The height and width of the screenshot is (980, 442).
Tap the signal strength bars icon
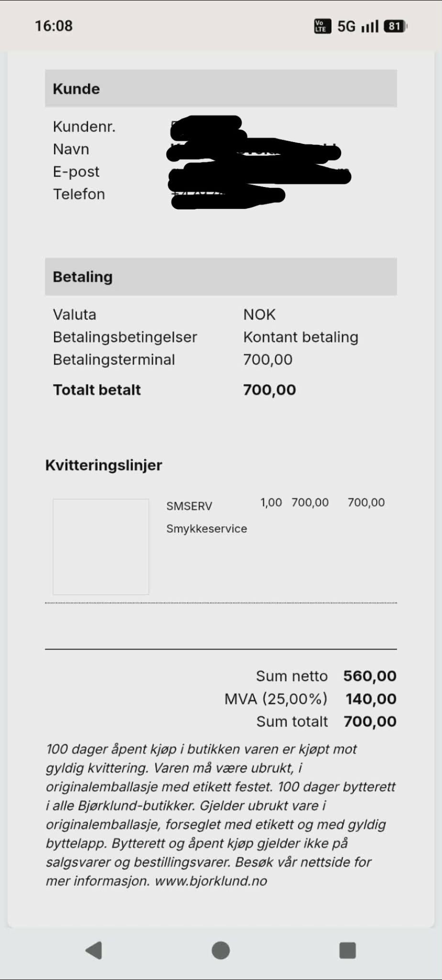[x=370, y=26]
